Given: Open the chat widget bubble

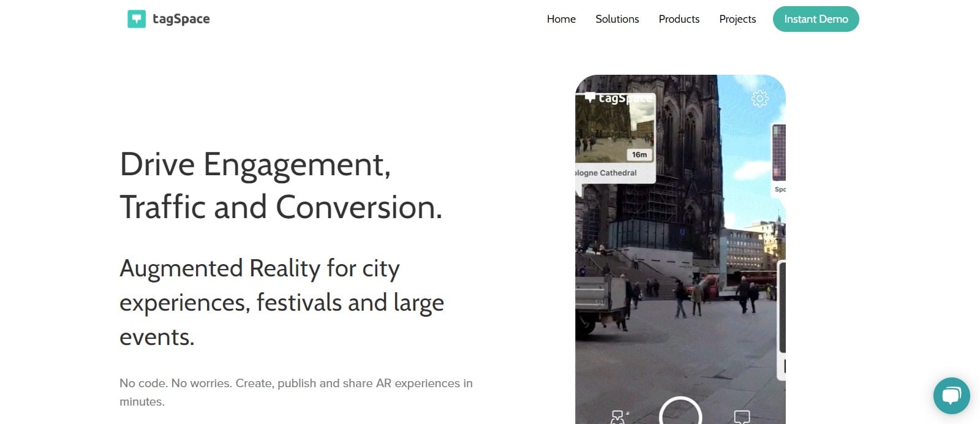Looking at the screenshot, I should click(x=951, y=395).
